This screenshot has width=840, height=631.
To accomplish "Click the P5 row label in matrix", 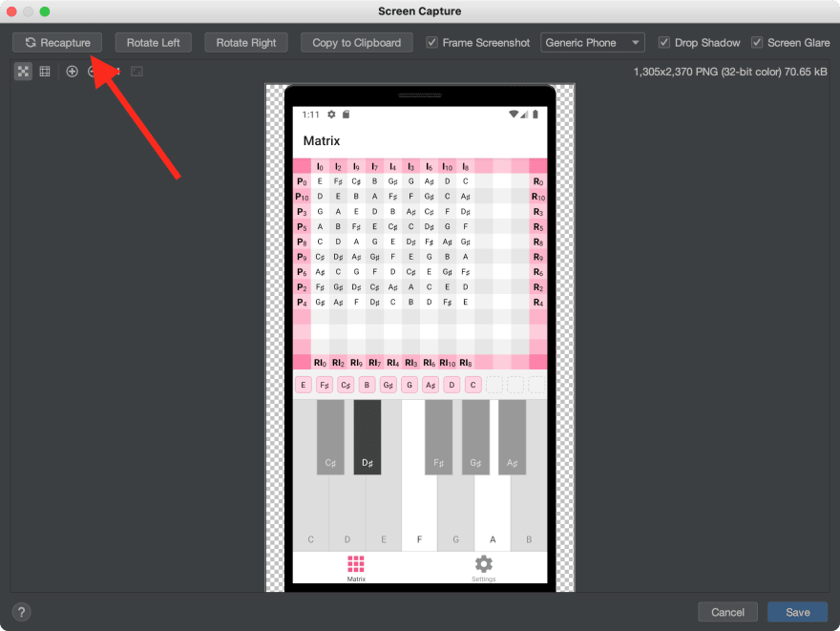I will [x=303, y=227].
